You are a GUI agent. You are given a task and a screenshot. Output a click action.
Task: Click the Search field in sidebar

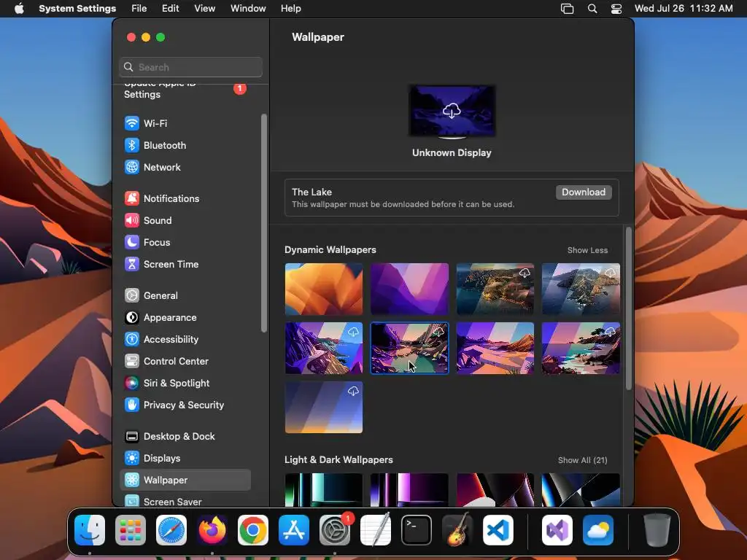[x=190, y=67]
